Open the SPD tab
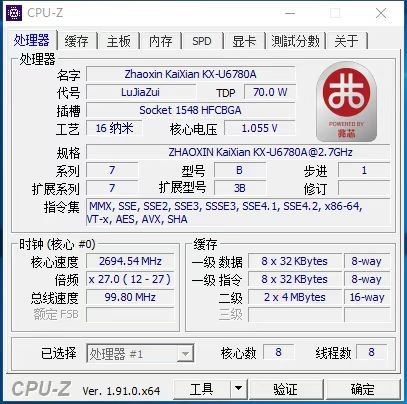 tap(202, 41)
